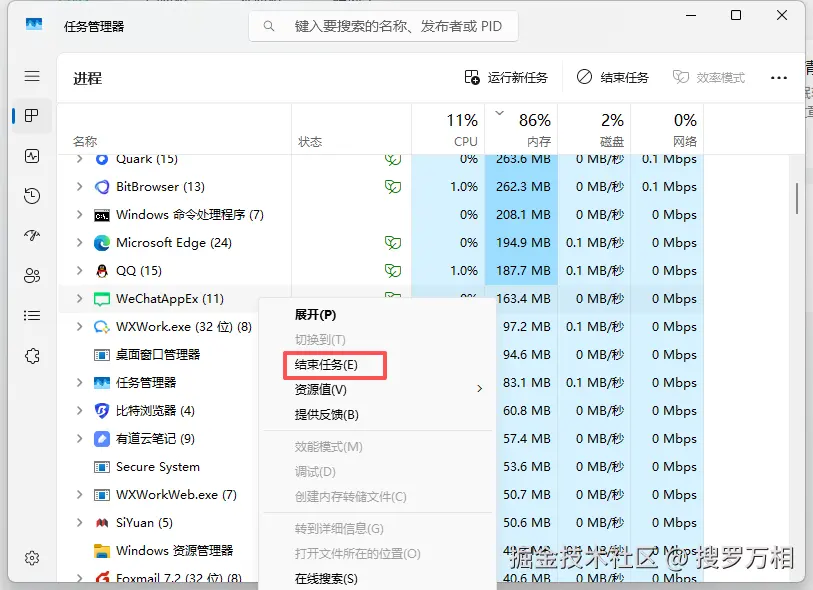Sort by the 状态 column header
Image resolution: width=813 pixels, height=590 pixels.
point(352,130)
